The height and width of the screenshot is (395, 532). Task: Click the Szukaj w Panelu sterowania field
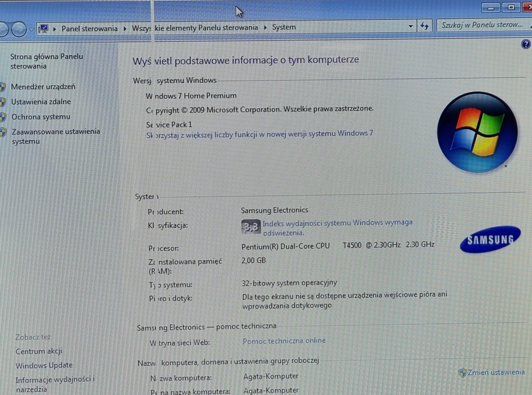[x=482, y=25]
